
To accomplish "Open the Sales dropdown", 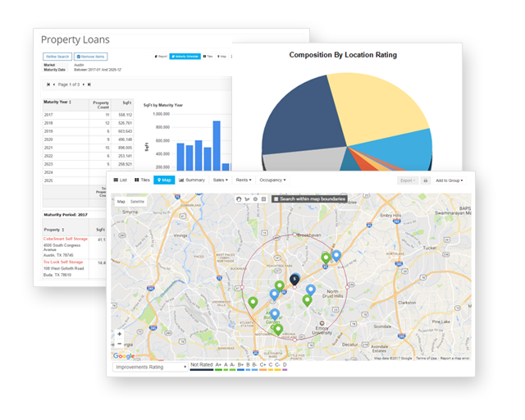I will (220, 180).
